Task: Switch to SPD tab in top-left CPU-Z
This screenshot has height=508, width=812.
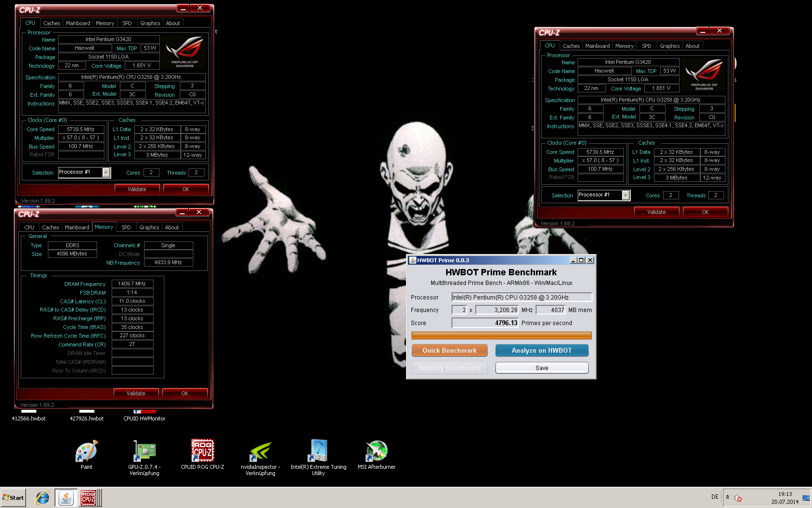Action: point(127,23)
